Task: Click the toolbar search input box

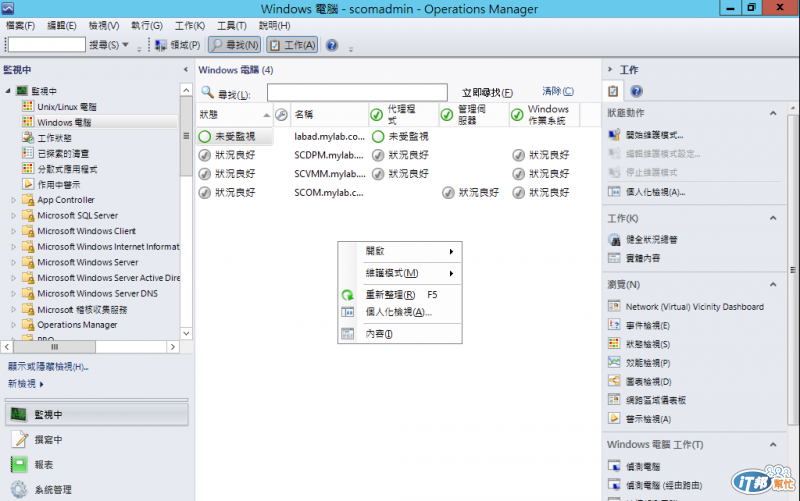Action: click(46, 45)
